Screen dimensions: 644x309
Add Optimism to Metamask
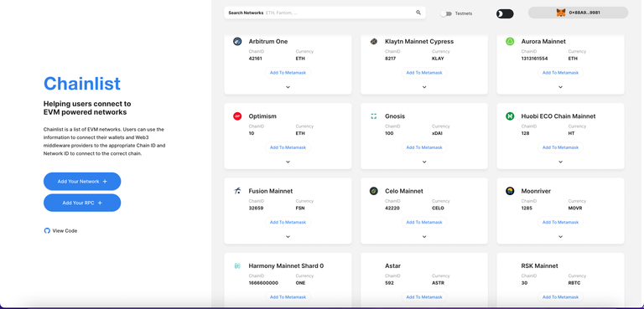(x=288, y=147)
